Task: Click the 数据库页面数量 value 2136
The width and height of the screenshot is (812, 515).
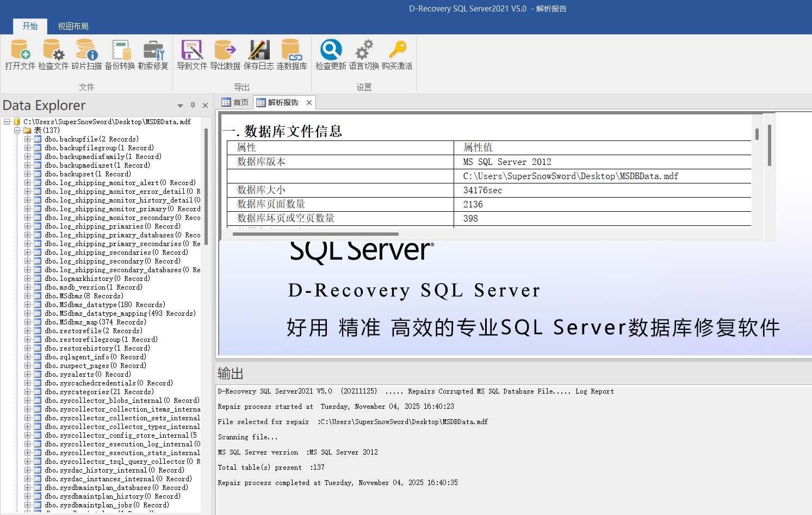Action: (602, 204)
